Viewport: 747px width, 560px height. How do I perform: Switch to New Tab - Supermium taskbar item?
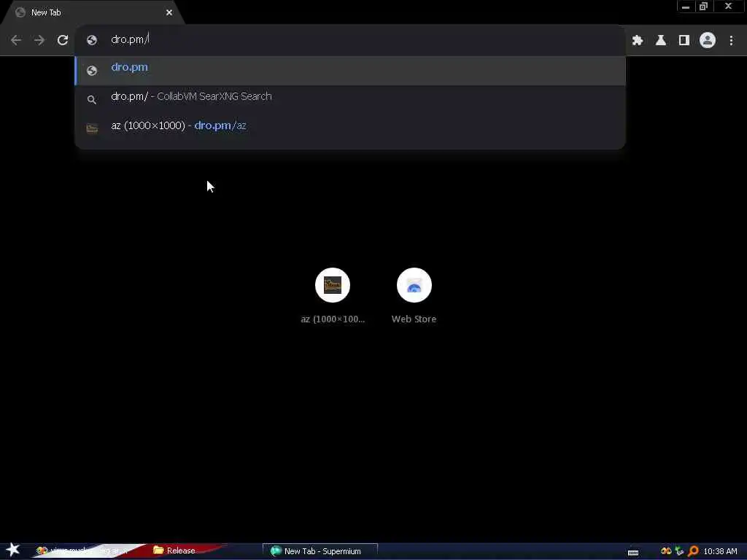coord(320,551)
